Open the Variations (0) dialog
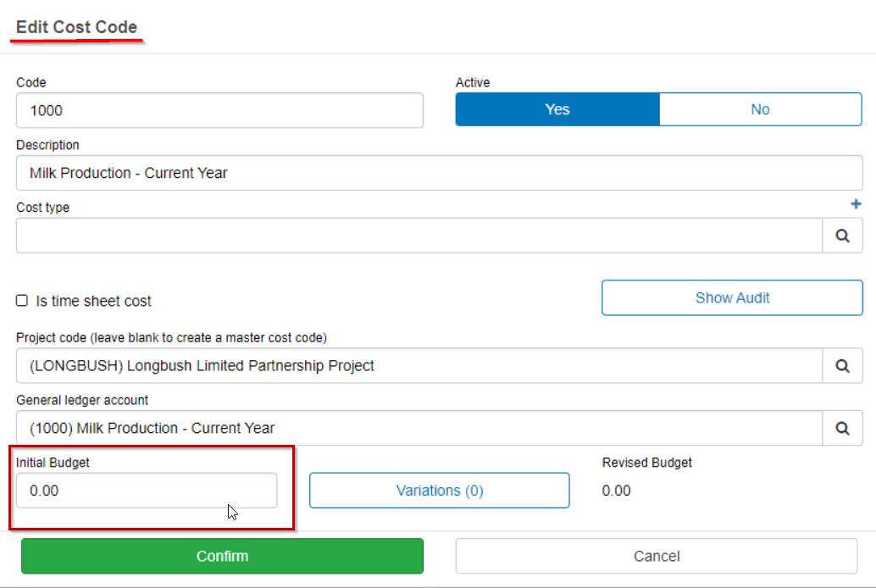The image size is (876, 588). click(x=439, y=490)
